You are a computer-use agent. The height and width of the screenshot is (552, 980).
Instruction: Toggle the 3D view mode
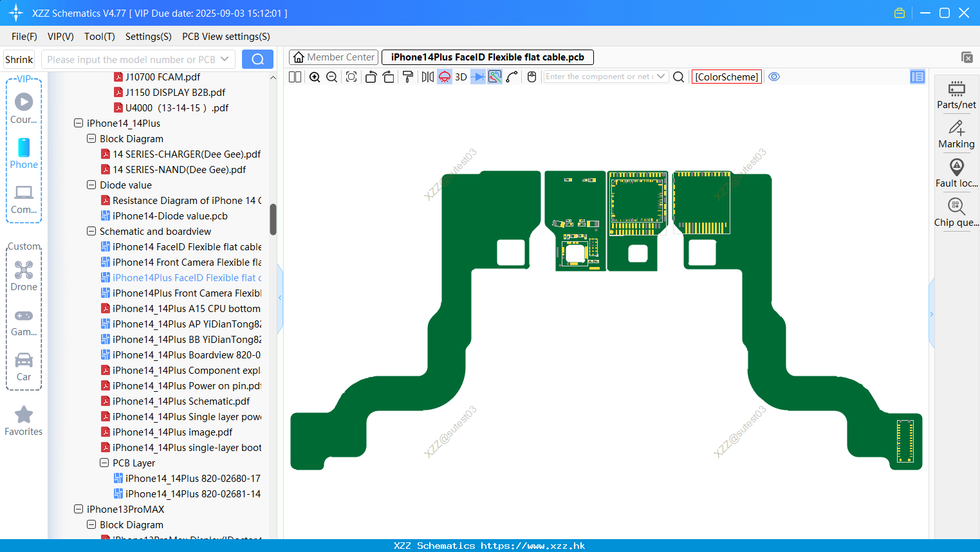461,77
